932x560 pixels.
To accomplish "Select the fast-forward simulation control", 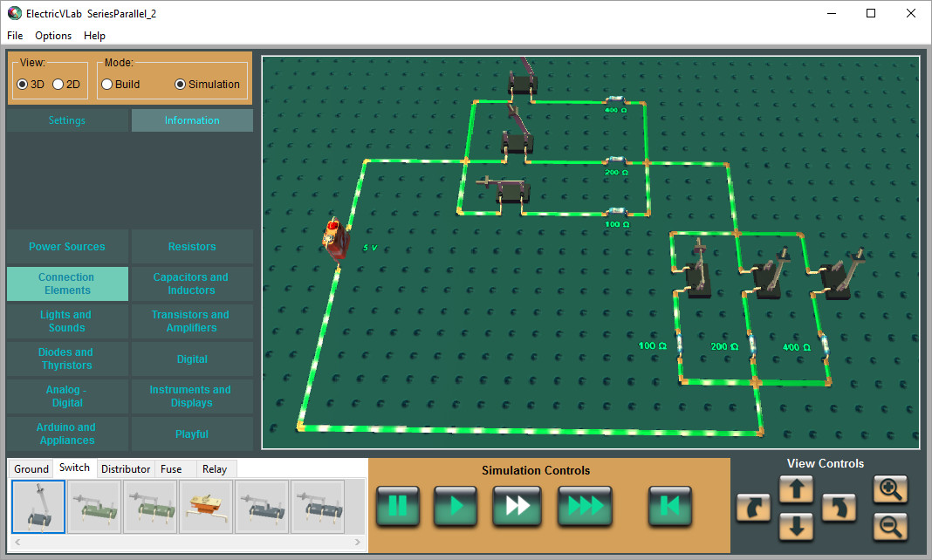I will pos(517,506).
